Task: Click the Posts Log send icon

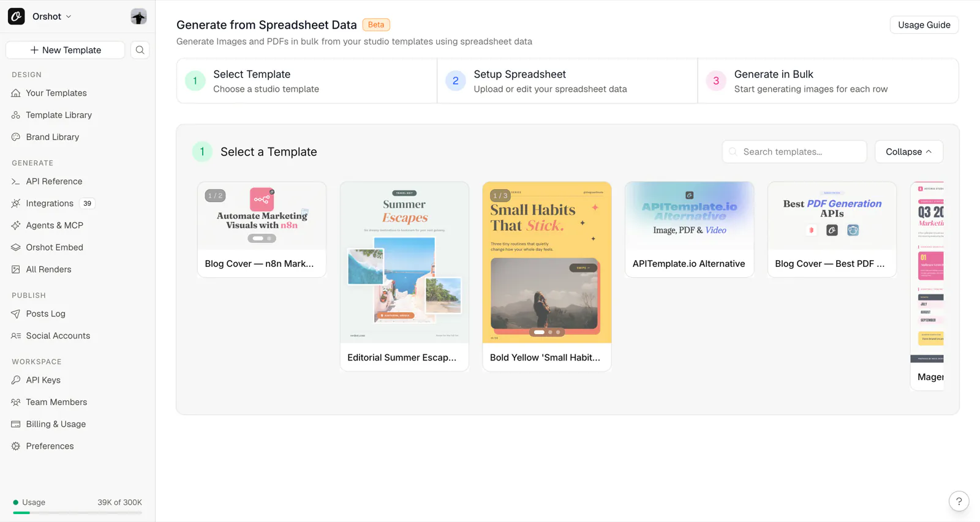Action: (x=16, y=314)
